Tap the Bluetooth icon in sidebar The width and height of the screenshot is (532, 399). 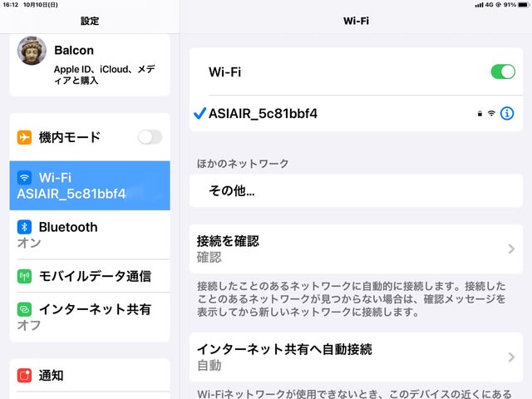25,227
